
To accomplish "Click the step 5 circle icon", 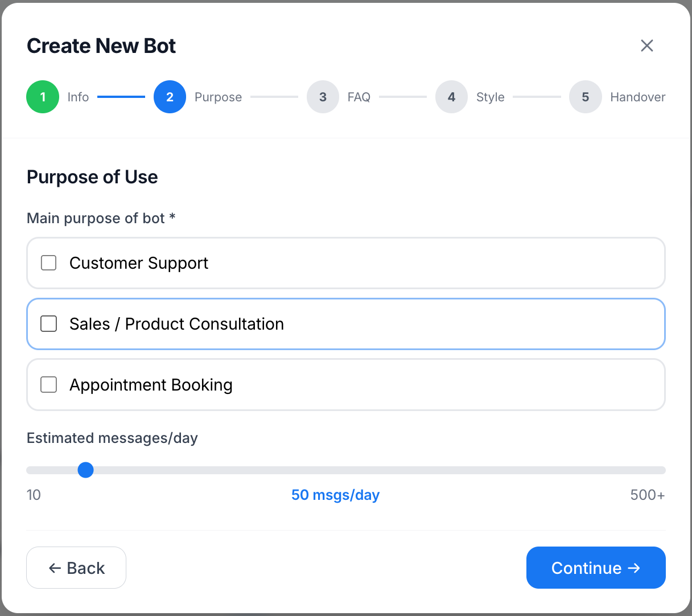I will (585, 97).
